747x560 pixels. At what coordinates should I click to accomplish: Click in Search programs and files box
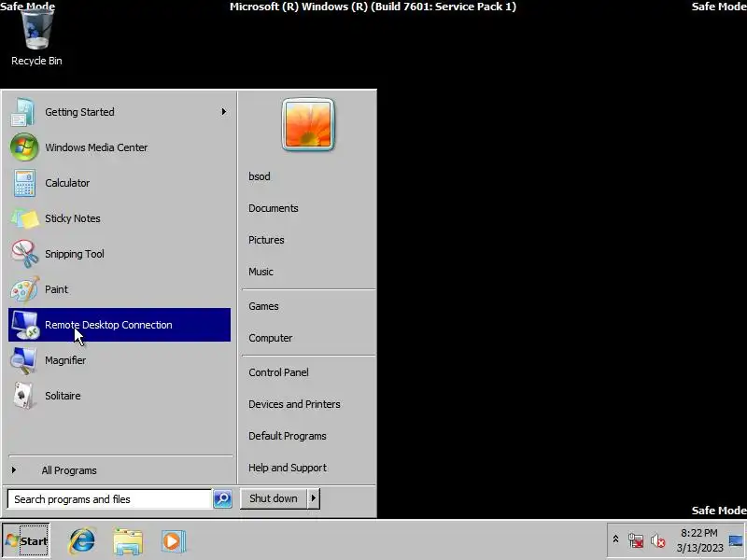(x=109, y=499)
